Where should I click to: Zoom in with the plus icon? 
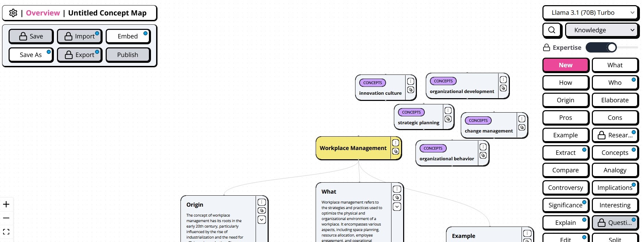6,205
